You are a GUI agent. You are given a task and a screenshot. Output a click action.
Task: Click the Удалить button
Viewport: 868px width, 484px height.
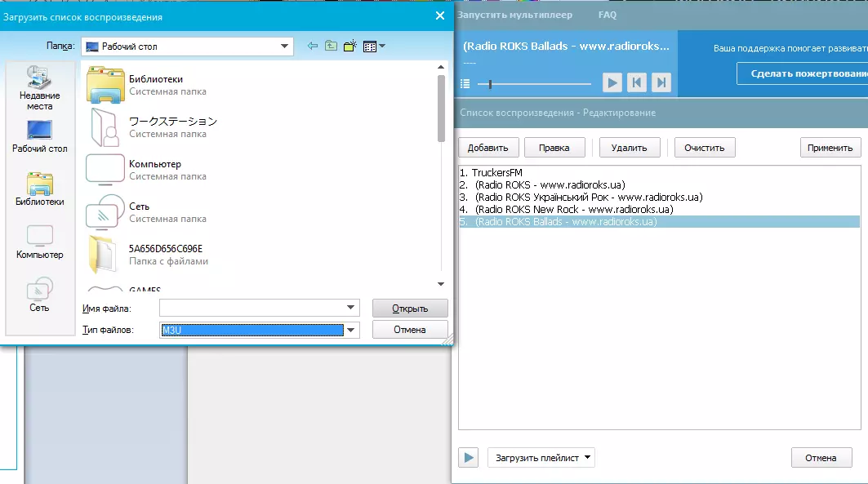629,148
